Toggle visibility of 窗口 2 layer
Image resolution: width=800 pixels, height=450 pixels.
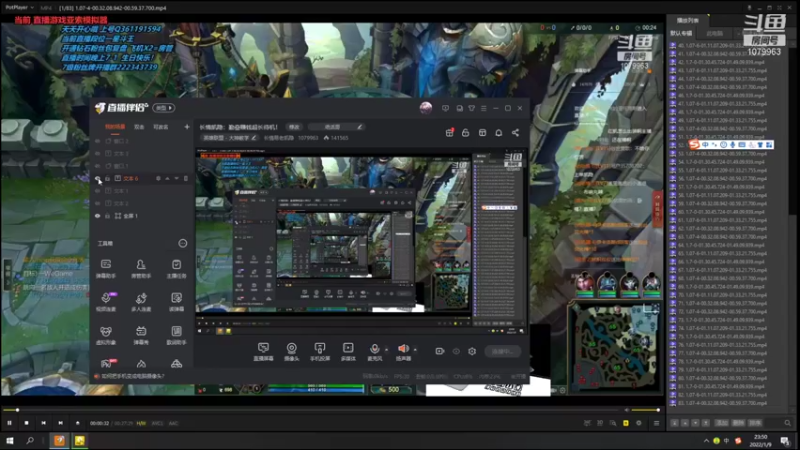97,141
